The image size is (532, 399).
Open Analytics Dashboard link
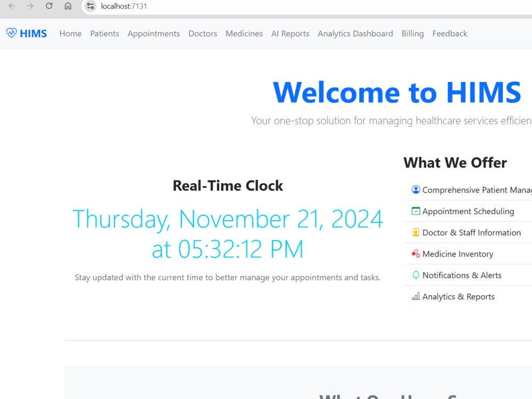(x=355, y=34)
